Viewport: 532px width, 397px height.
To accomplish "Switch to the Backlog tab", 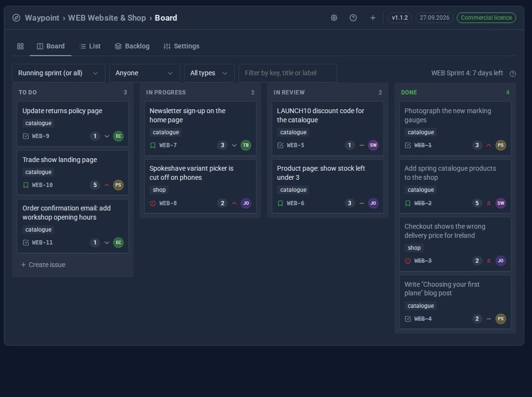I will pos(132,46).
